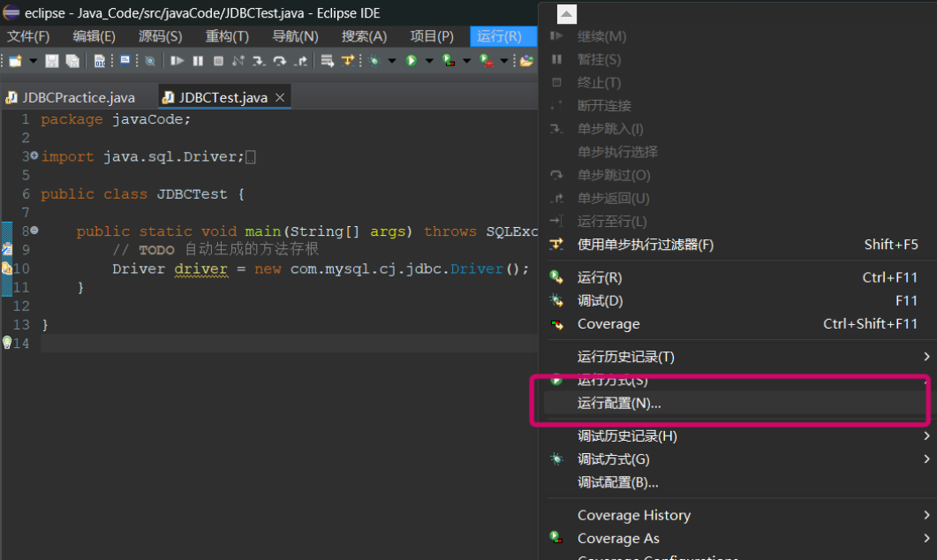The width and height of the screenshot is (937, 560).
Task: Click the scroll-up arrow atop the menu
Action: 565,13
